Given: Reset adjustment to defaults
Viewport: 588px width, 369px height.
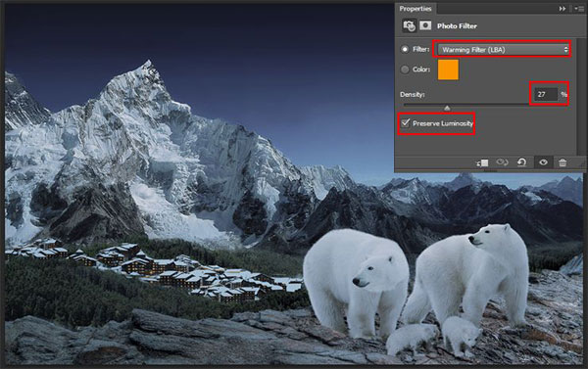Looking at the screenshot, I should pyautogui.click(x=522, y=162).
